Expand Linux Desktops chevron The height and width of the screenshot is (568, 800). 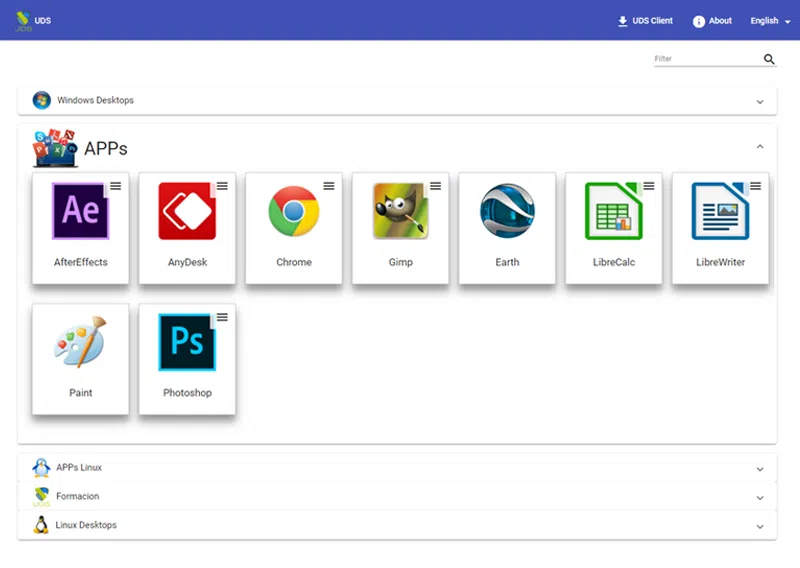point(760,526)
